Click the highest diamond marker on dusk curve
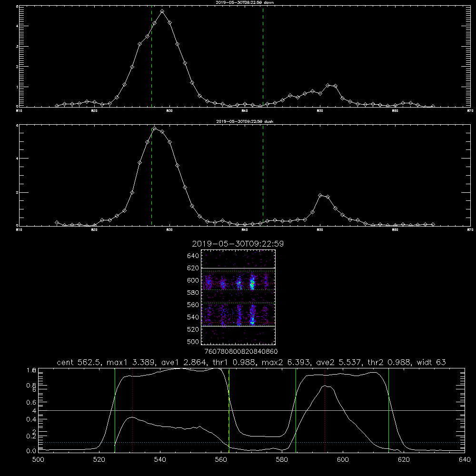Screen dimensions: 476x476 pos(155,129)
